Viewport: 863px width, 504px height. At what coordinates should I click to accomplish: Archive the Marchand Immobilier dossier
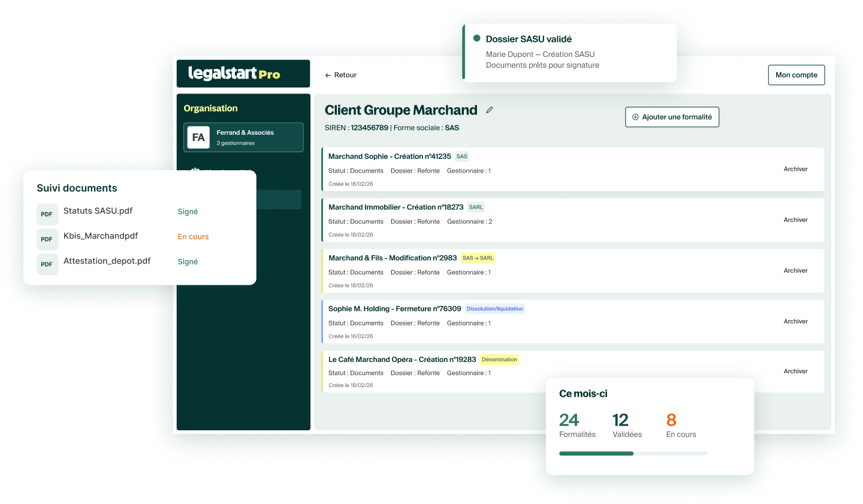click(795, 219)
